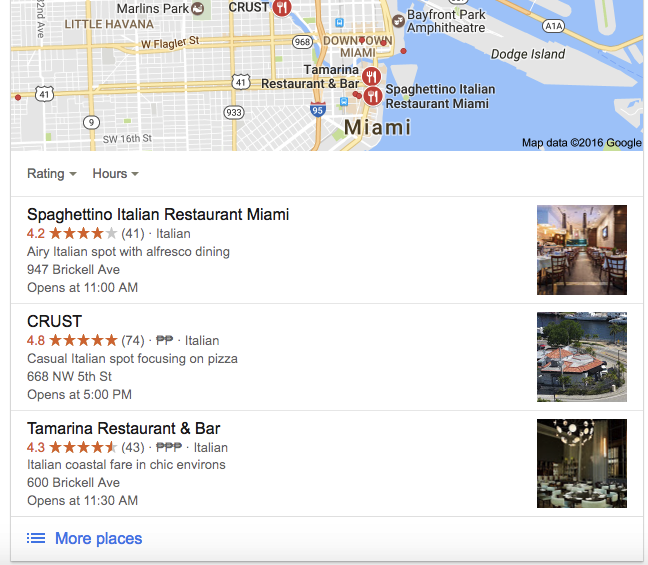This screenshot has height=565, width=648.
Task: Open the Rating filter dropdown
Action: click(x=52, y=173)
